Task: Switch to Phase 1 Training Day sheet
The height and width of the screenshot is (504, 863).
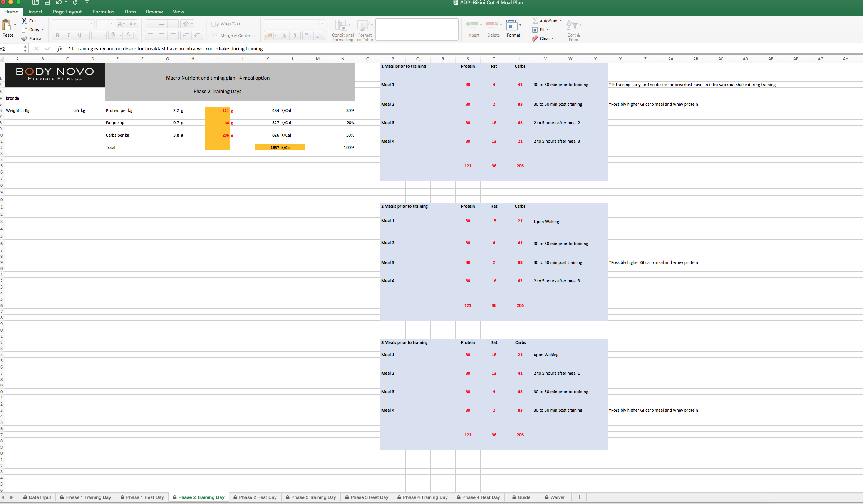Action: 85,497
